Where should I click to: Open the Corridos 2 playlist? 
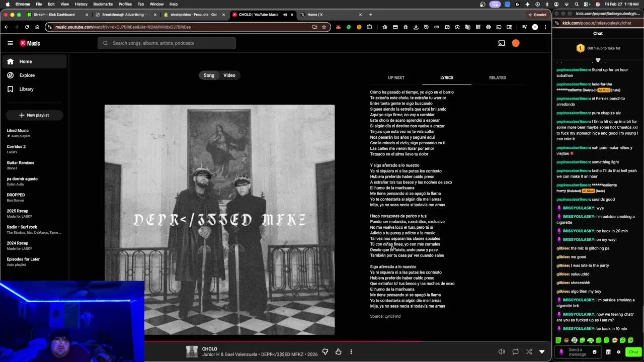pyautogui.click(x=34, y=149)
